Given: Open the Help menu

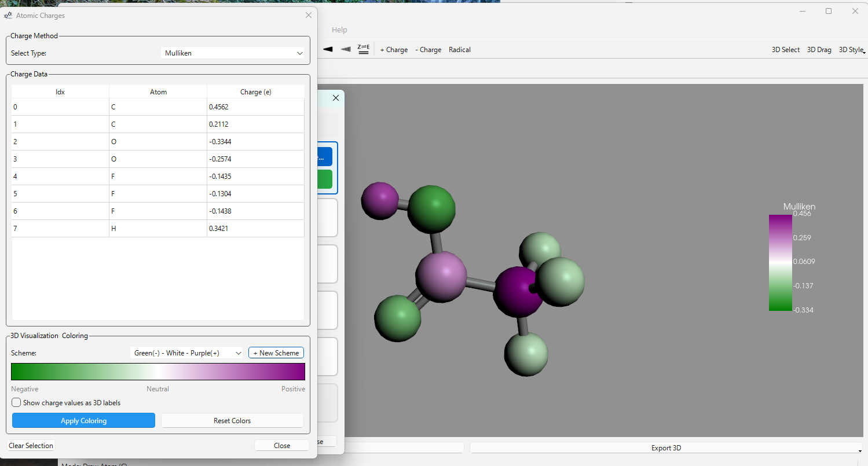Looking at the screenshot, I should [339, 30].
